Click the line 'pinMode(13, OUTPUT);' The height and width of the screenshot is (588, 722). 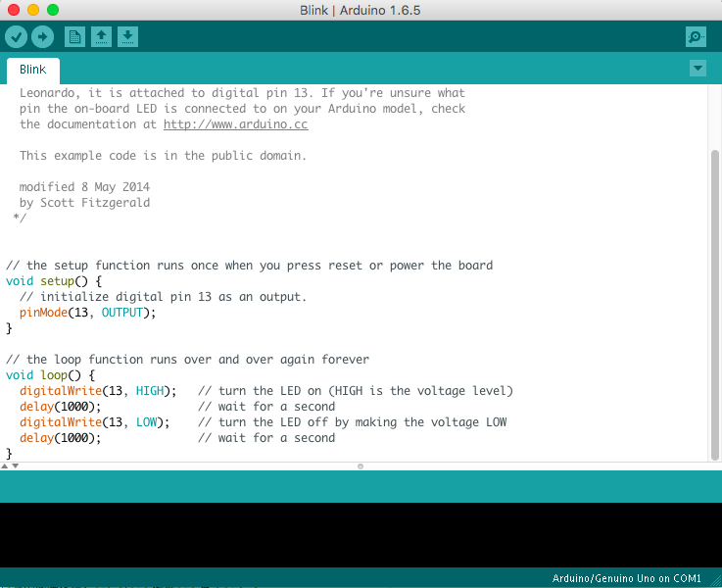87,313
